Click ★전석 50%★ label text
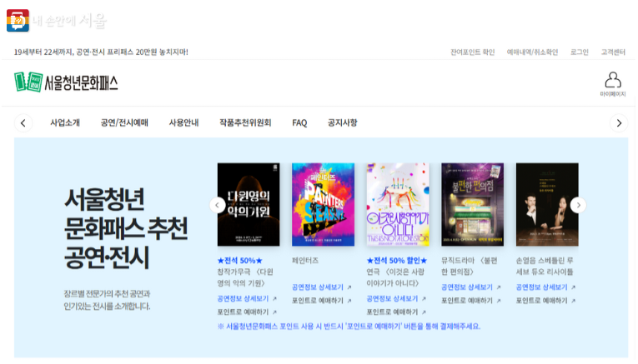Screen dimensions: 638x364 (240, 261)
